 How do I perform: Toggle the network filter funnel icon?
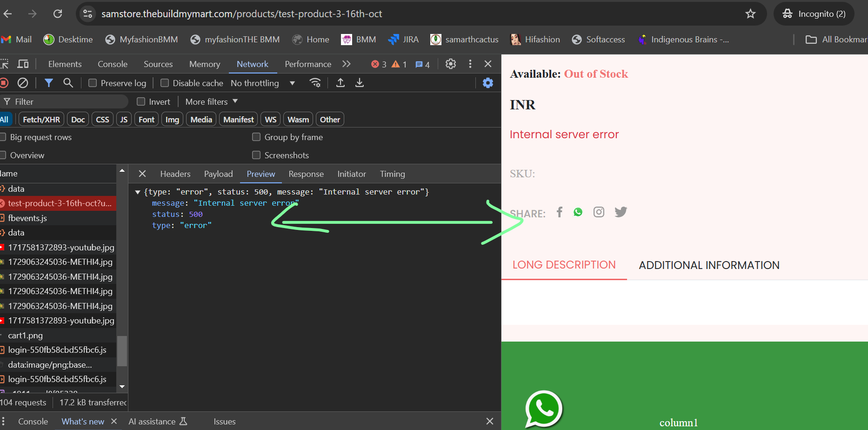(x=48, y=83)
